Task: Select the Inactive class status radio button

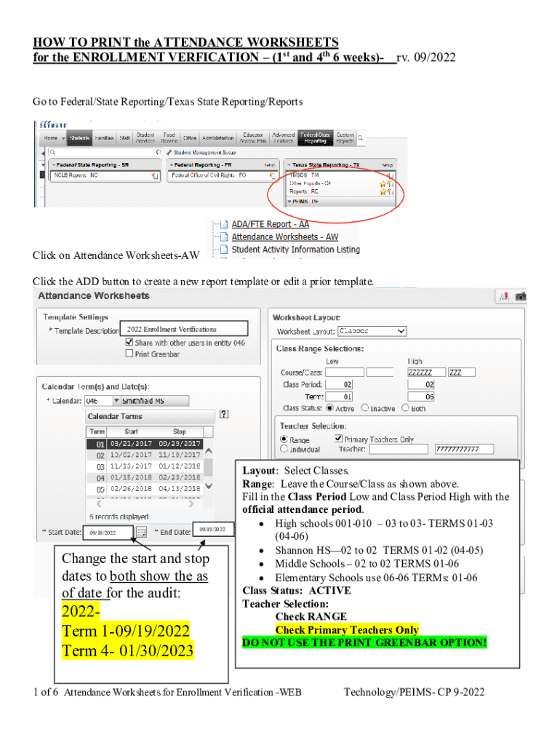Action: (365, 408)
